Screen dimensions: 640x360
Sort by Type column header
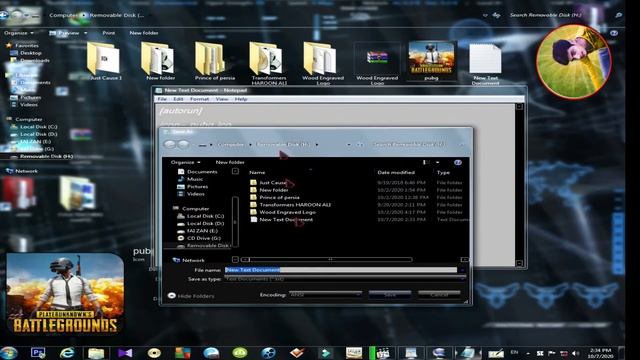point(443,173)
